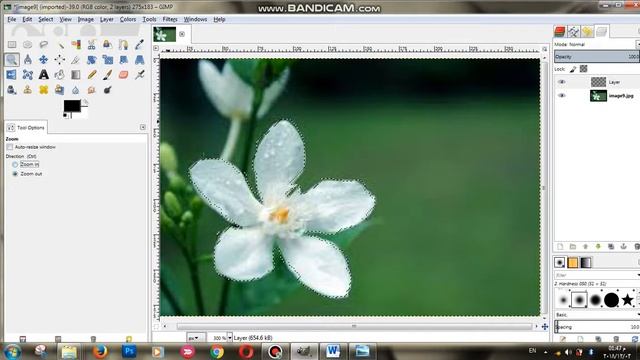The width and height of the screenshot is (640, 360).
Task: Open the Colors menu
Action: [x=128, y=19]
